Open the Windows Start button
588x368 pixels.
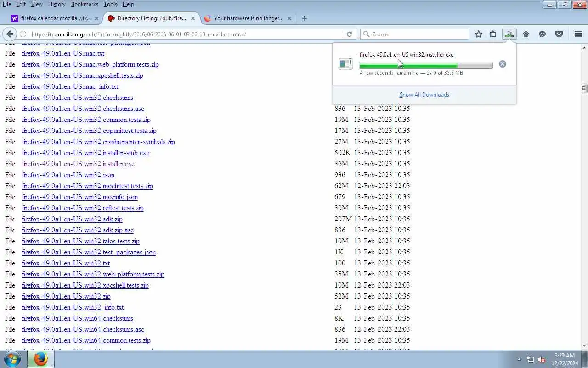(12, 359)
